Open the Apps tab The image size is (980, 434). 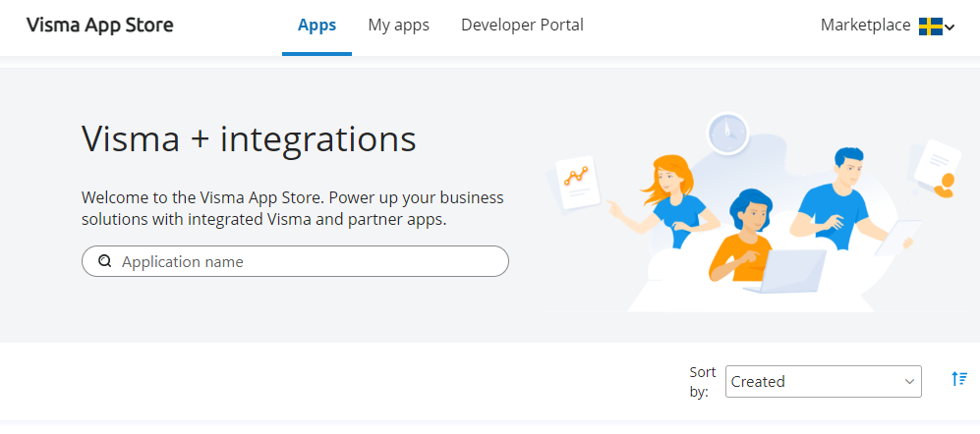coord(317,26)
